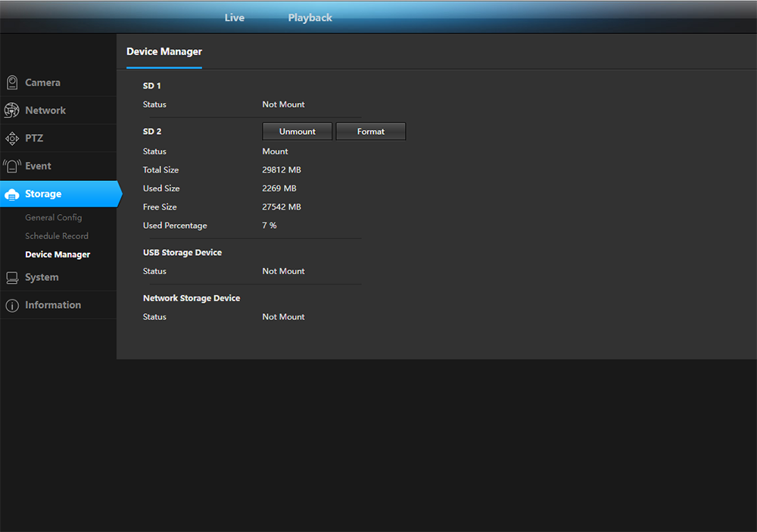
Task: Open the Playback tab
Action: point(310,17)
